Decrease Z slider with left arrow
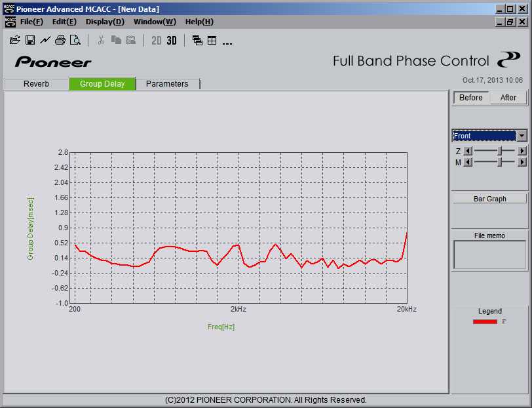 click(x=468, y=151)
